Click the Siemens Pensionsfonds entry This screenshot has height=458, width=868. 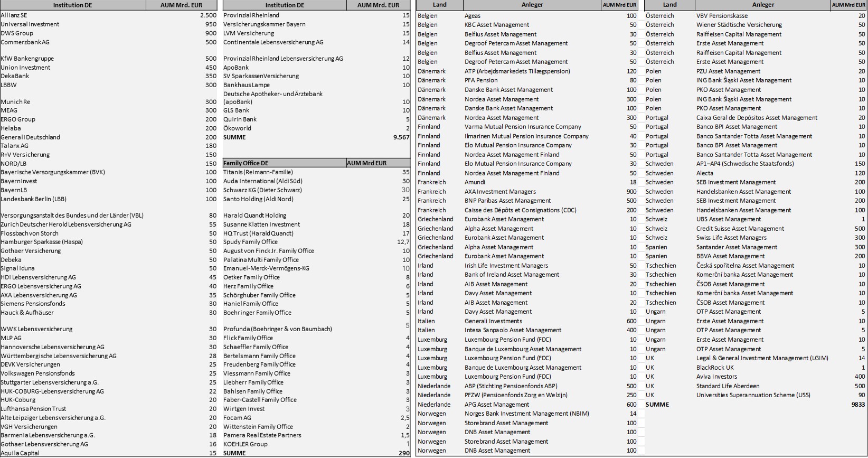(33, 304)
